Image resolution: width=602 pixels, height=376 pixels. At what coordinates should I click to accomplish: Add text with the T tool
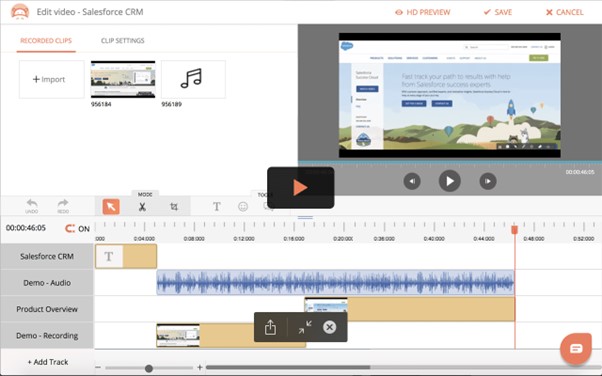point(217,207)
